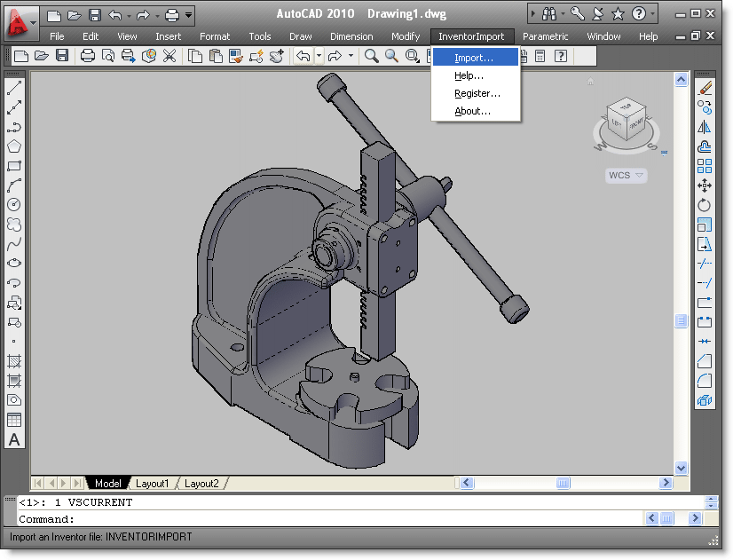Select the Mirror tool

(x=705, y=127)
